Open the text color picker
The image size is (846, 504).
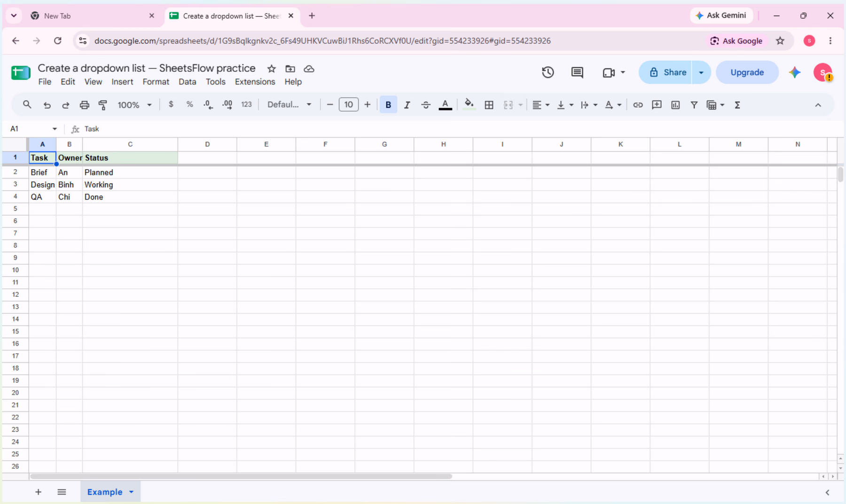pyautogui.click(x=445, y=105)
